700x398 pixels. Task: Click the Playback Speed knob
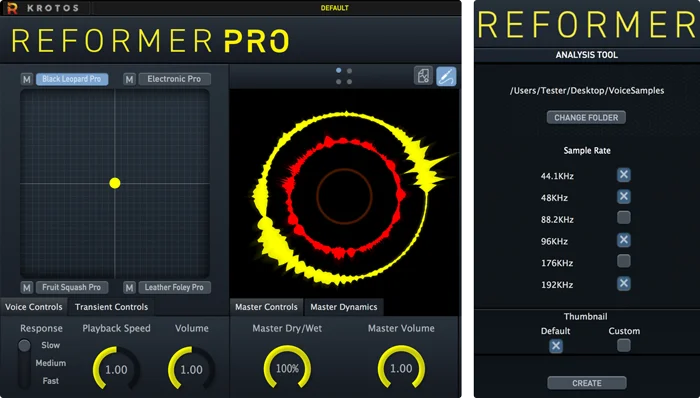tap(116, 370)
